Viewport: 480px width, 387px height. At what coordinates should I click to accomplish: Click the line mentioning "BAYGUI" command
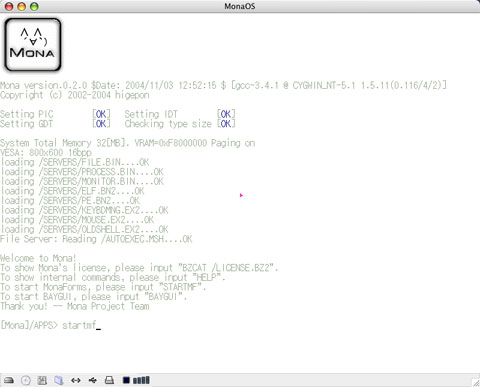pos(94,297)
